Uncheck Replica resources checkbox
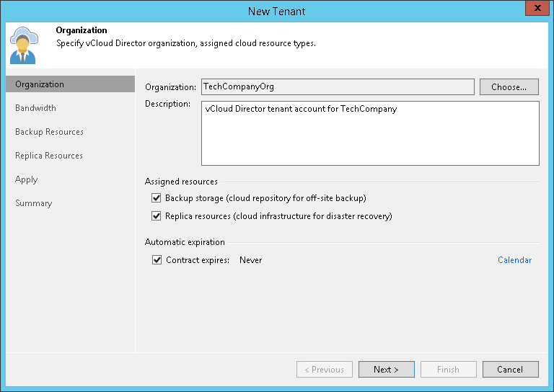 [157, 216]
